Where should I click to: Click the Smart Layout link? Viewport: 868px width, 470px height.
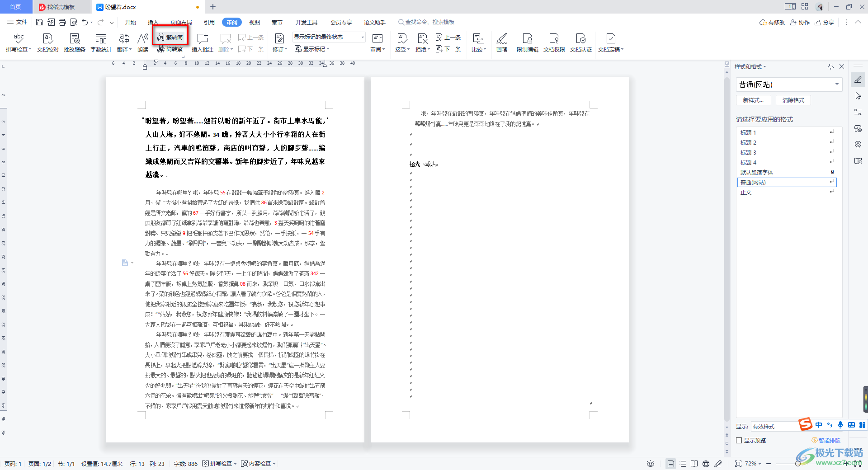826,440
